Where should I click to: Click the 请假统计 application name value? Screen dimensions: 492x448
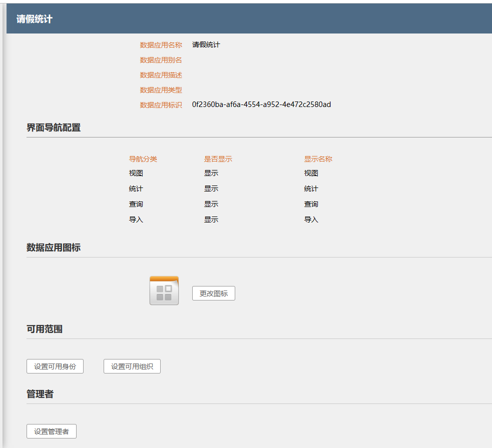click(206, 45)
